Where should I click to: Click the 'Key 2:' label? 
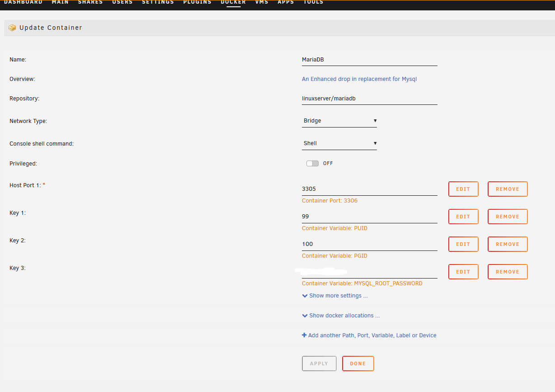coord(18,241)
